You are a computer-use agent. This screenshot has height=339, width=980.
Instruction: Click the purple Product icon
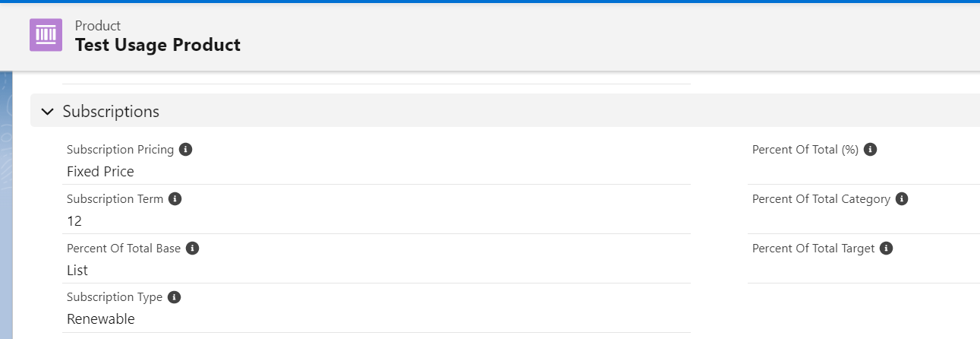click(46, 35)
